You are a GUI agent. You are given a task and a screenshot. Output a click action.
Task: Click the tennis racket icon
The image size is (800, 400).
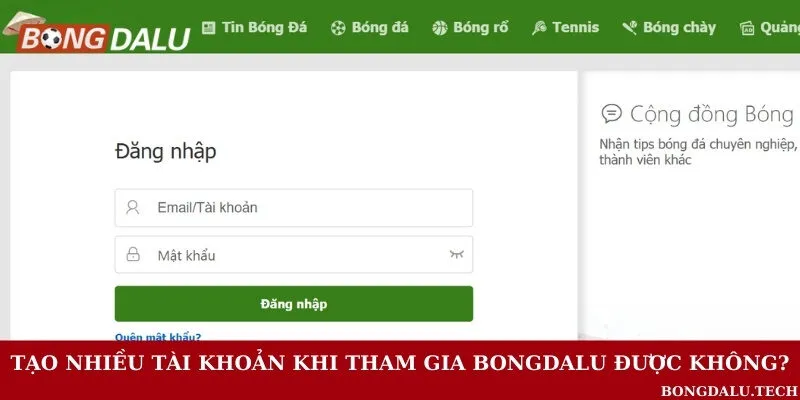(539, 28)
